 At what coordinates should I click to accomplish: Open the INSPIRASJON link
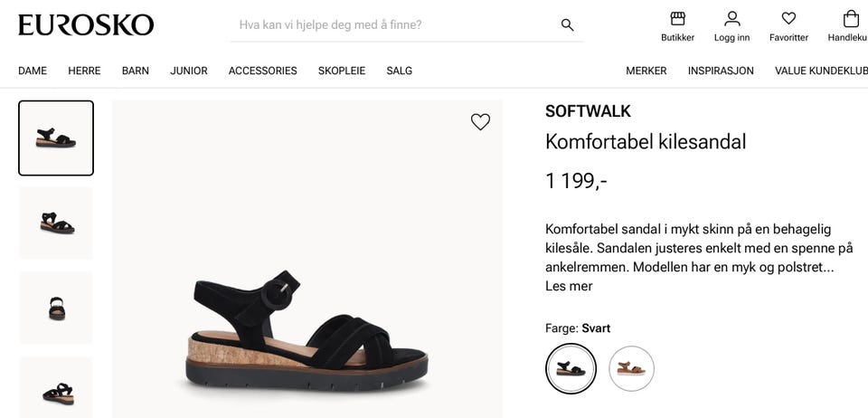(721, 71)
